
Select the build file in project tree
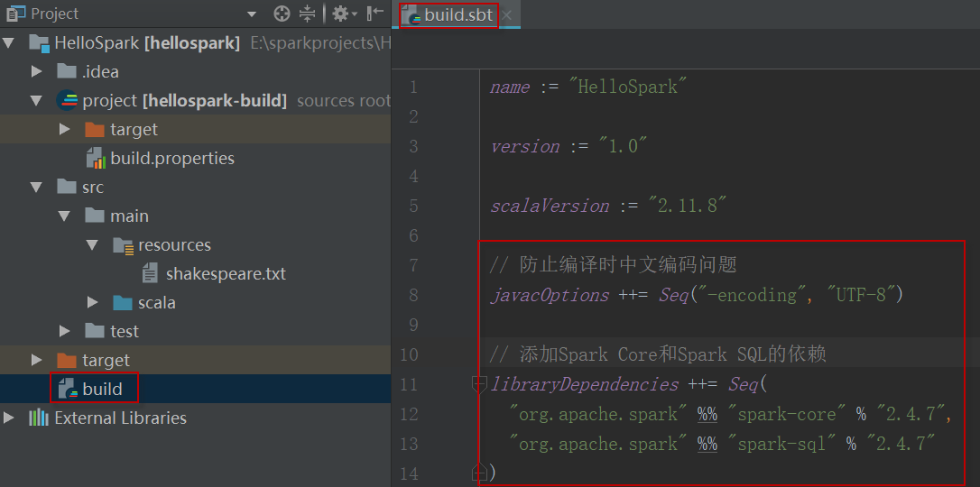tap(101, 389)
